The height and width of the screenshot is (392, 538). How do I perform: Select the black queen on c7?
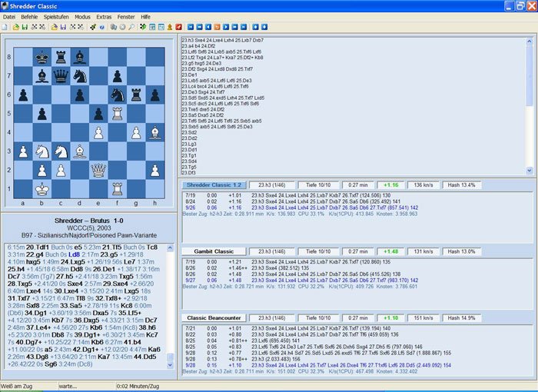61,75
